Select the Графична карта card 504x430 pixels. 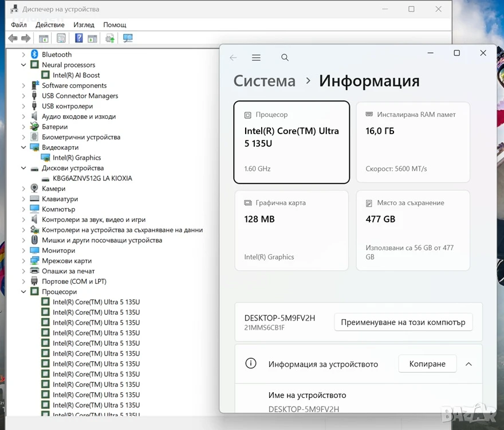click(x=292, y=230)
